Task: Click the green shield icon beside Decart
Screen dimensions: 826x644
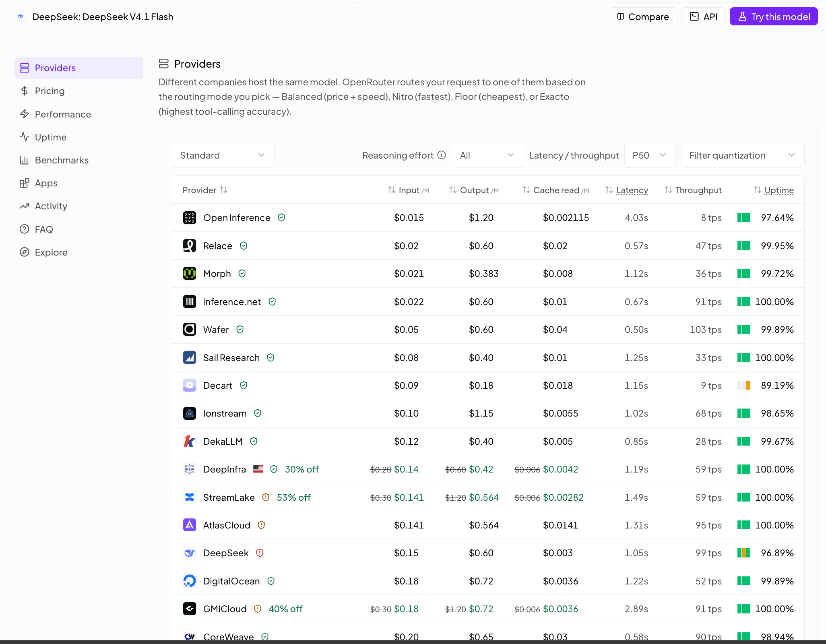Action: click(244, 385)
